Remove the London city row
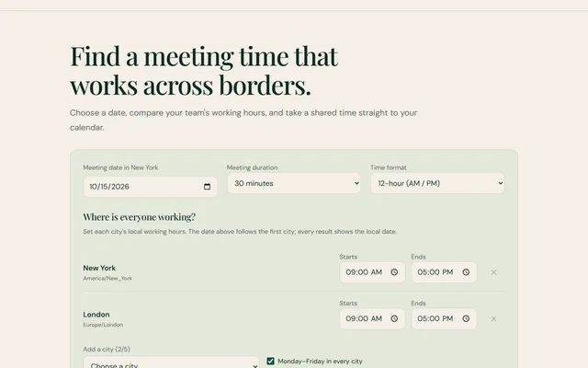This screenshot has height=368, width=588. coord(493,319)
